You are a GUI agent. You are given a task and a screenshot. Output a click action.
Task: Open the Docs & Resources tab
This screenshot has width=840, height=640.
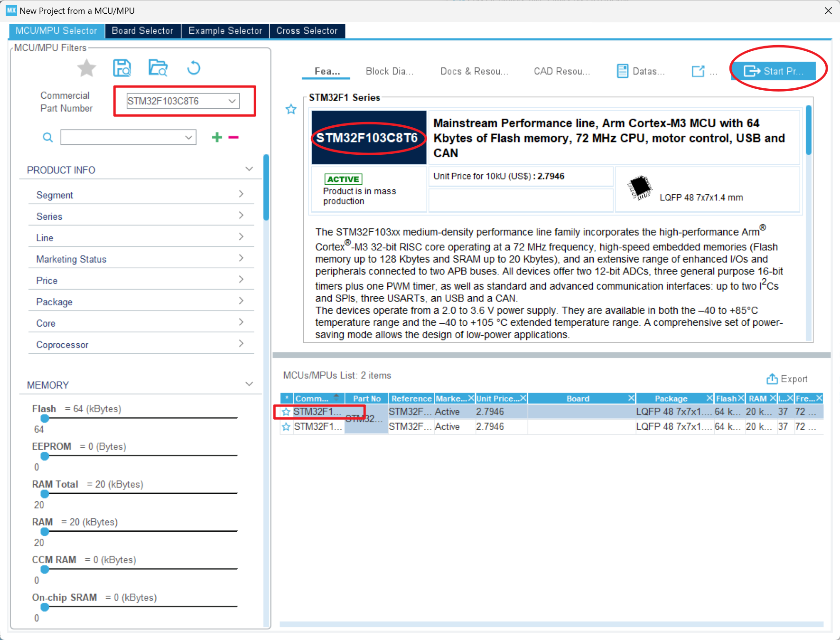click(x=474, y=71)
